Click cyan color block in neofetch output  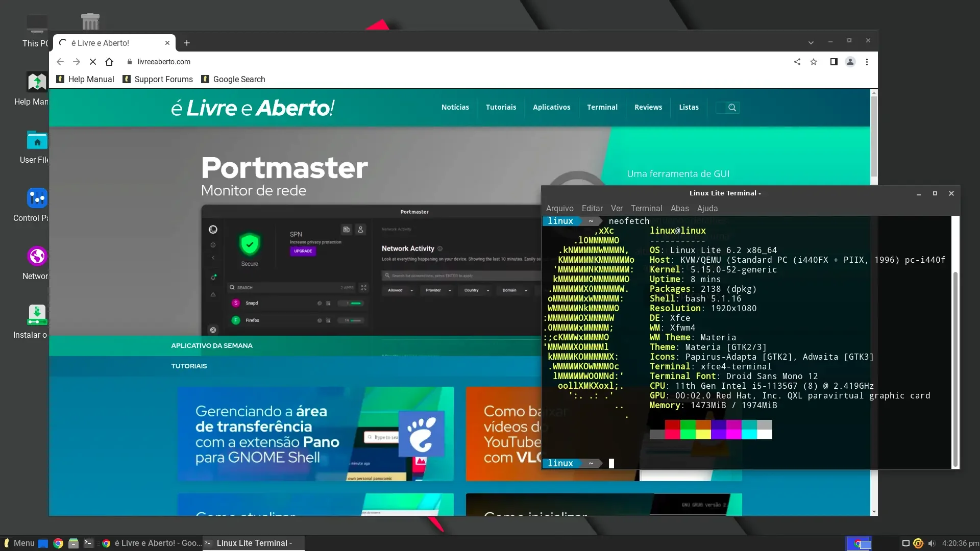[x=749, y=434]
